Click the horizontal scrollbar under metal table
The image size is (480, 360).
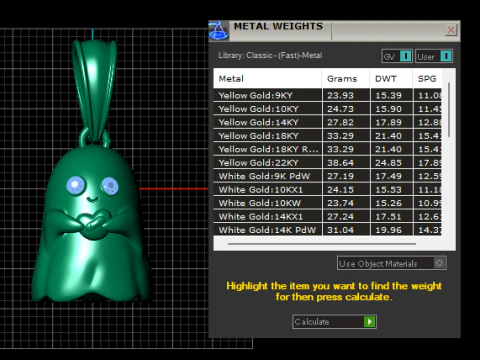pyautogui.click(x=322, y=244)
